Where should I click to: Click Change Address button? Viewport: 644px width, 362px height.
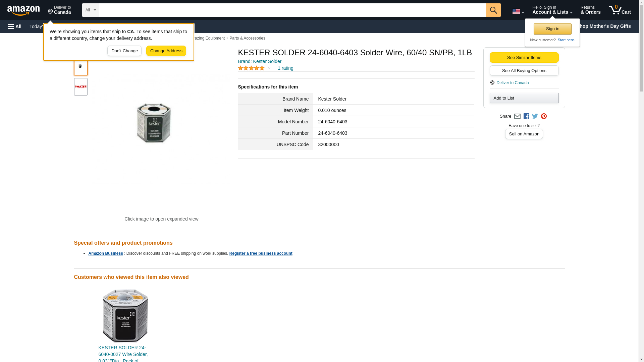(x=166, y=51)
